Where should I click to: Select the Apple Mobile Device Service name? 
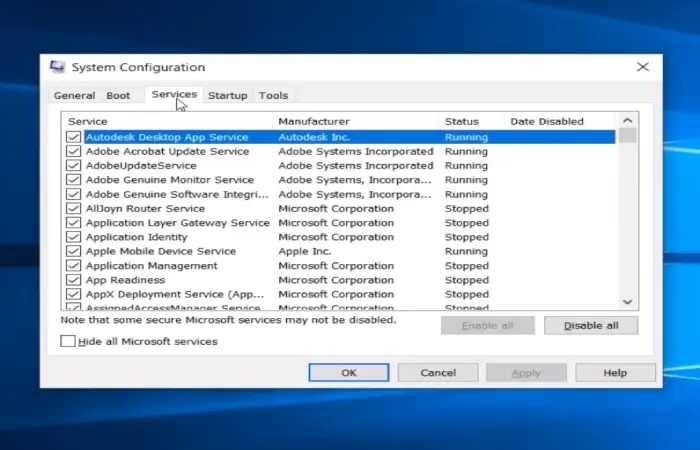pyautogui.click(x=161, y=251)
